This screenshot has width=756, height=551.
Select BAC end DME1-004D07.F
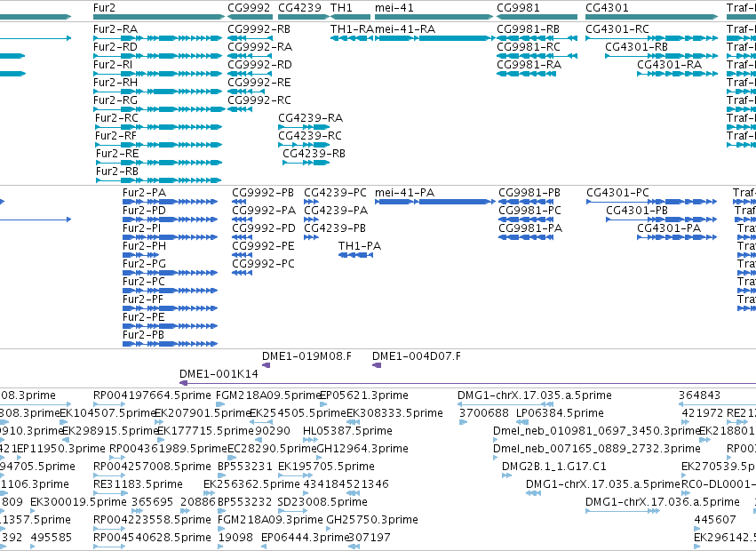[x=417, y=356]
